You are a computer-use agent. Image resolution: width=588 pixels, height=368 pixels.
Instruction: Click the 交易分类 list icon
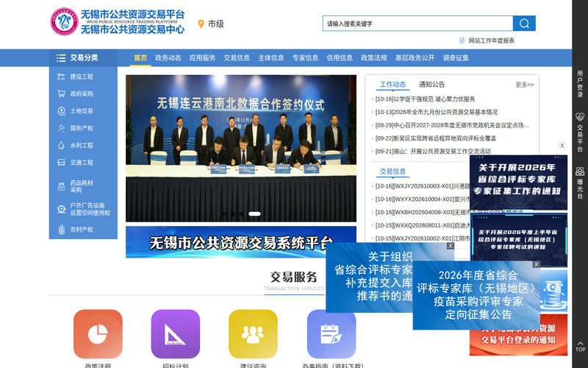(x=61, y=58)
